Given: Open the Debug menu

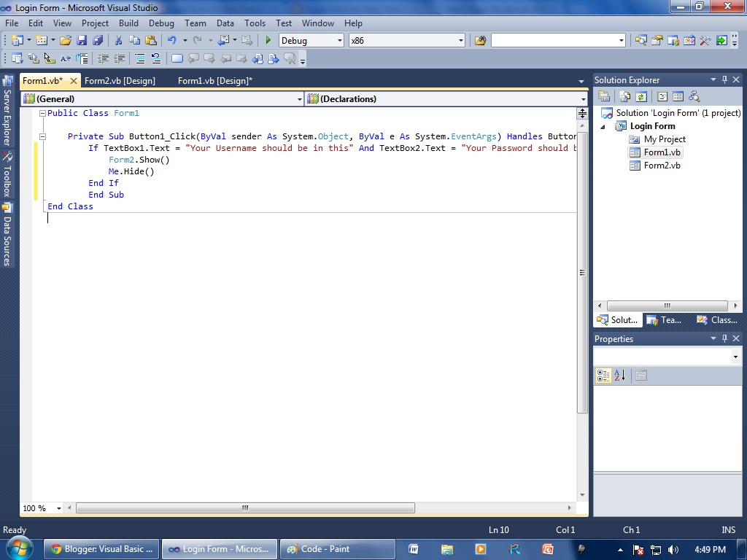Looking at the screenshot, I should tap(161, 23).
